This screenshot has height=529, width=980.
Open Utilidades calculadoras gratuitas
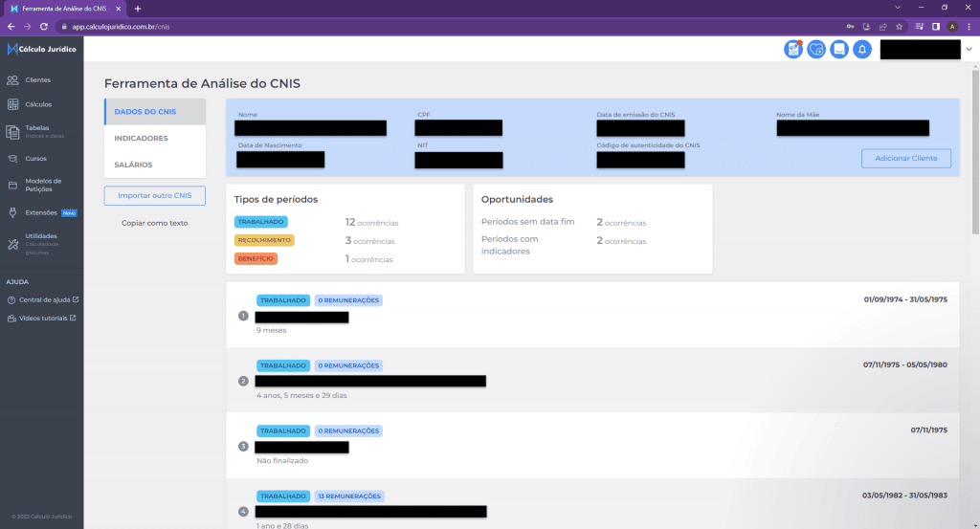click(40, 239)
